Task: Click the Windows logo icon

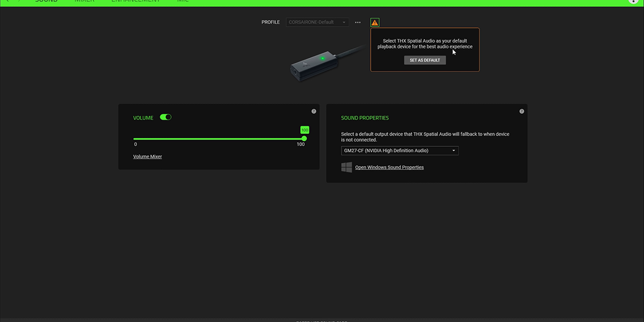Action: [346, 167]
